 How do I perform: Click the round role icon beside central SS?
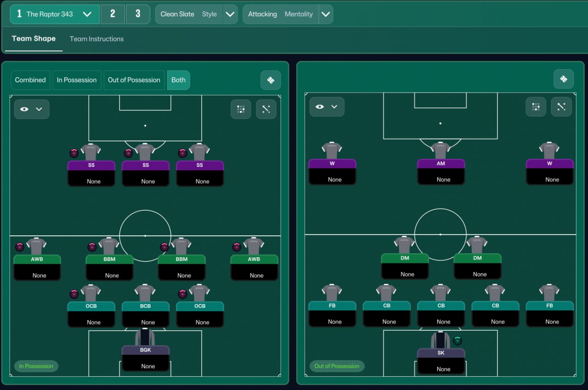[128, 153]
